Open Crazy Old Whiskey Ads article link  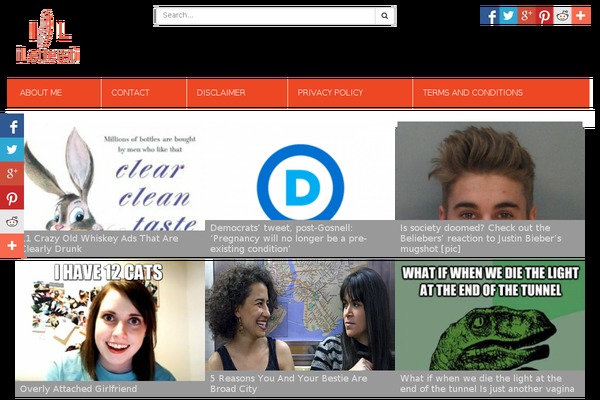101,243
